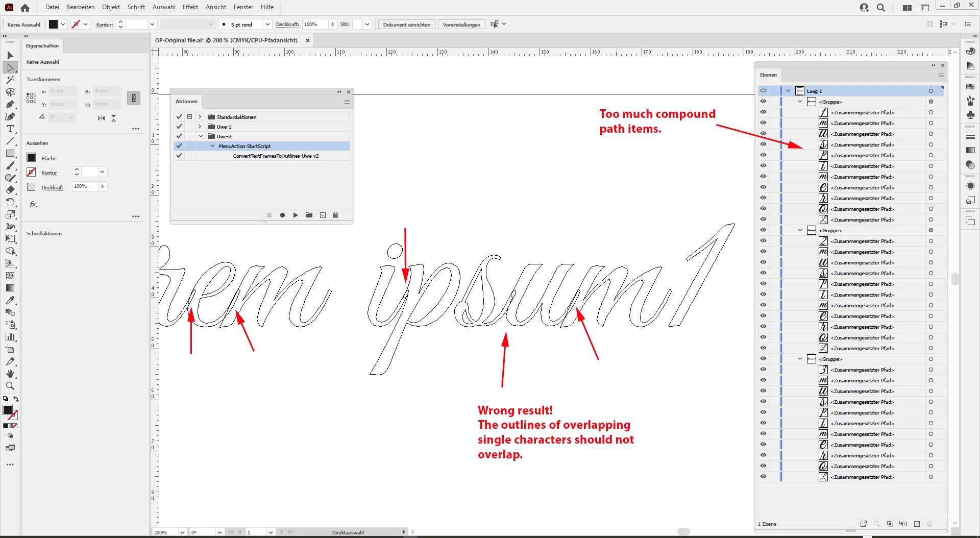The height and width of the screenshot is (538, 980).
Task: Create new action with plus icon
Action: pos(323,215)
